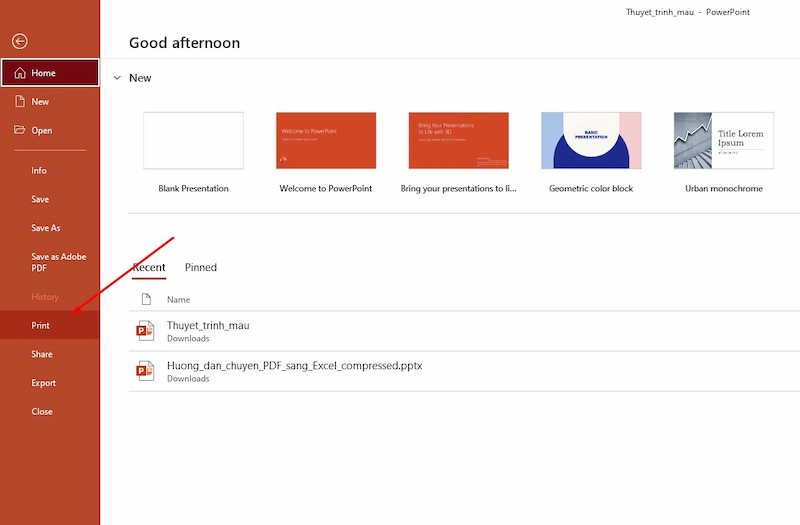The image size is (800, 525).
Task: Open the Print page
Action: (x=50, y=325)
